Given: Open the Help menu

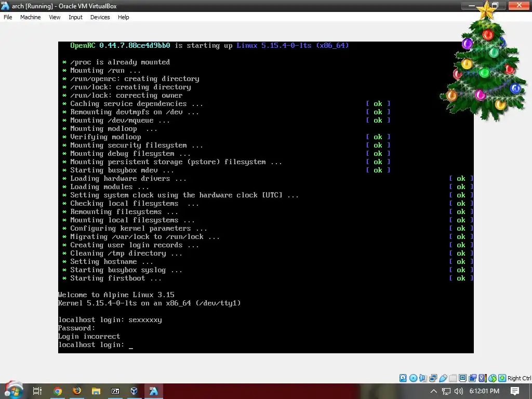Looking at the screenshot, I should pos(124,17).
